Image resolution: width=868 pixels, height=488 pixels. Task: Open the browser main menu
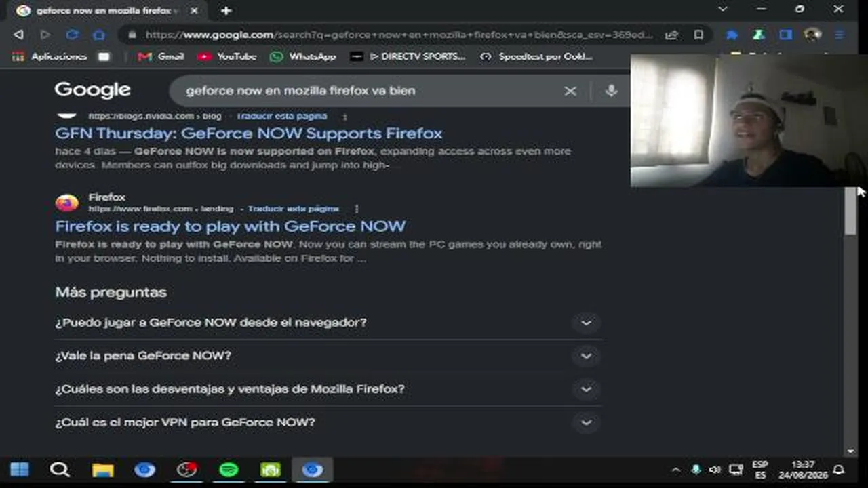click(840, 35)
